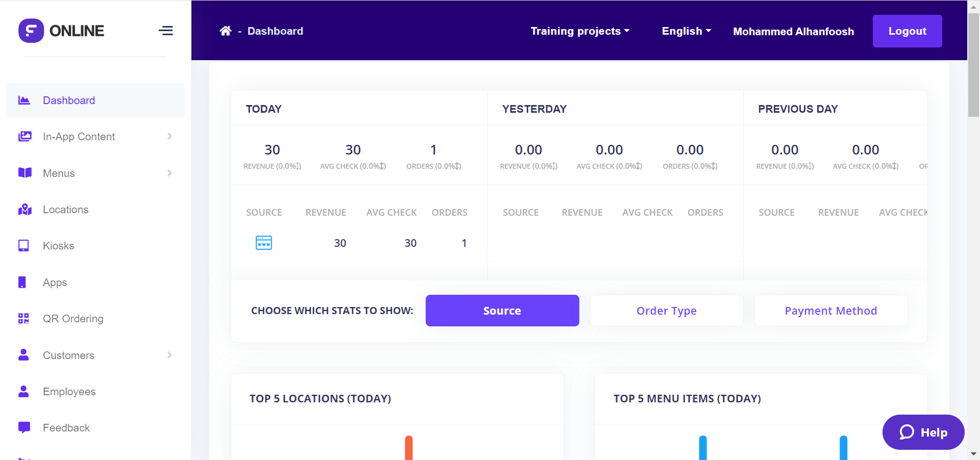This screenshot has width=980, height=460.
Task: Click the website source icon under SOURCE column
Action: [263, 243]
